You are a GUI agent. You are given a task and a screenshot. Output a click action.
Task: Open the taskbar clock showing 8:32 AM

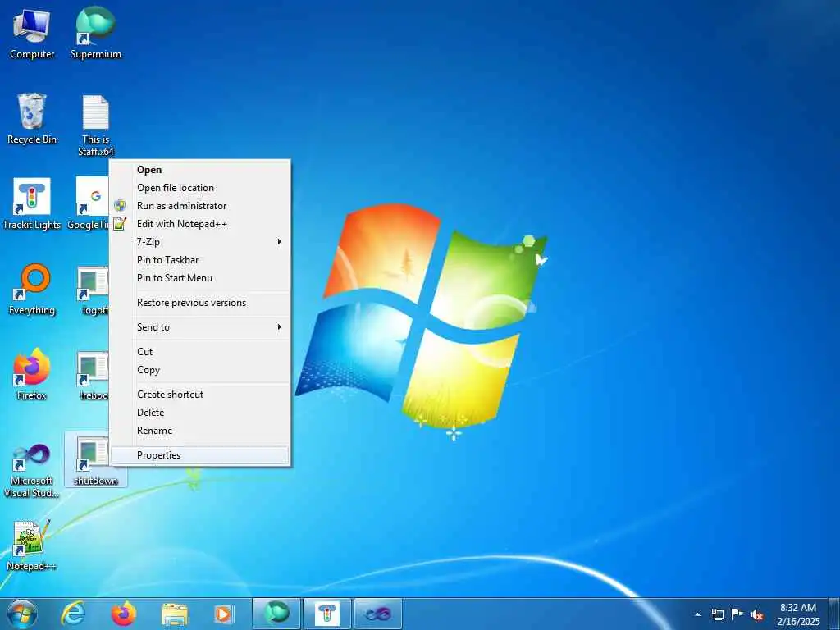798,614
